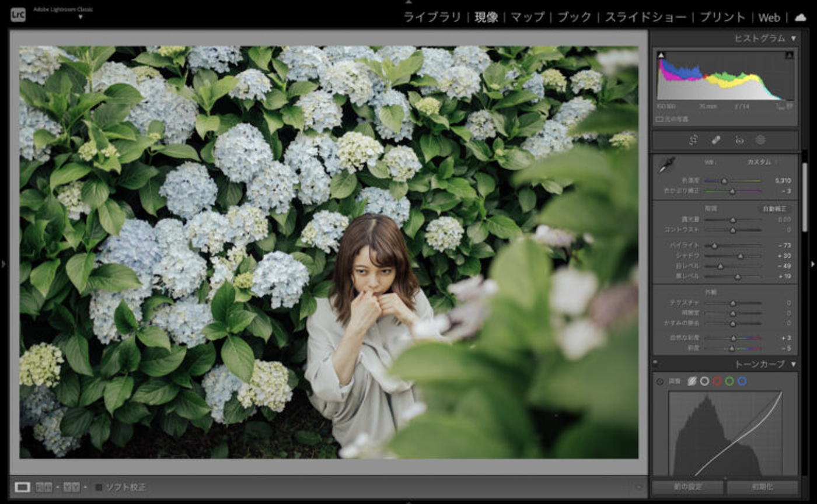Select the Crop Overlay tool

click(x=693, y=140)
